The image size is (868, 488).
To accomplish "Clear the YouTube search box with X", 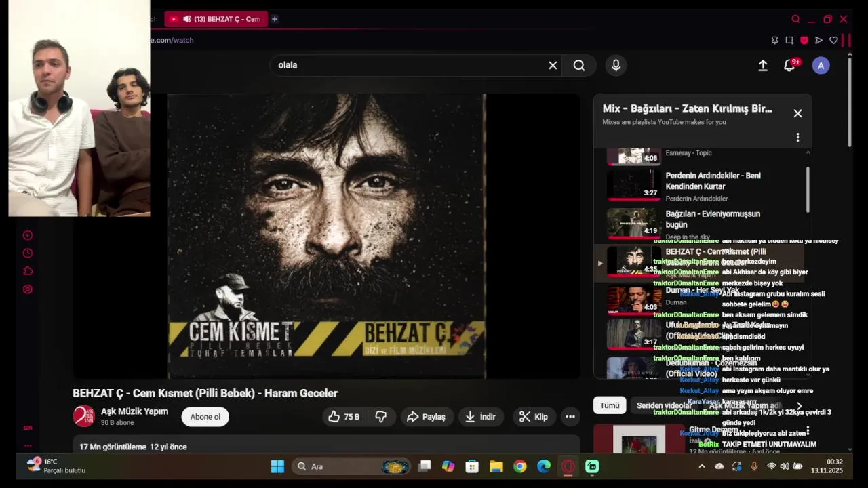I will (x=553, y=65).
